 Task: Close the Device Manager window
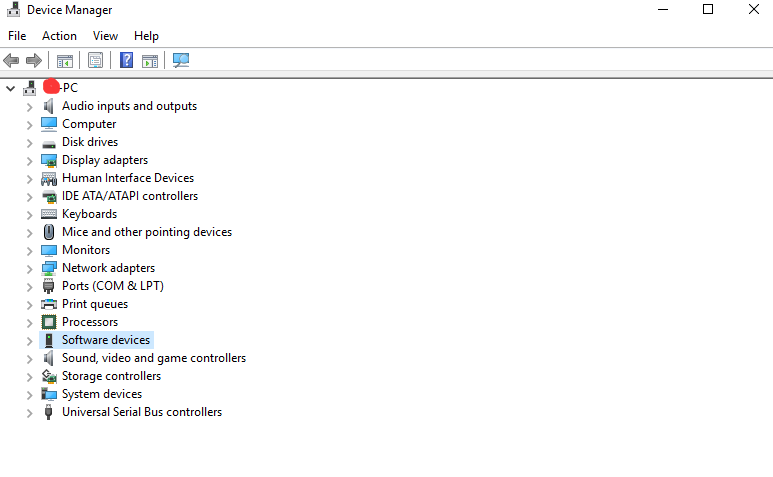(x=753, y=9)
